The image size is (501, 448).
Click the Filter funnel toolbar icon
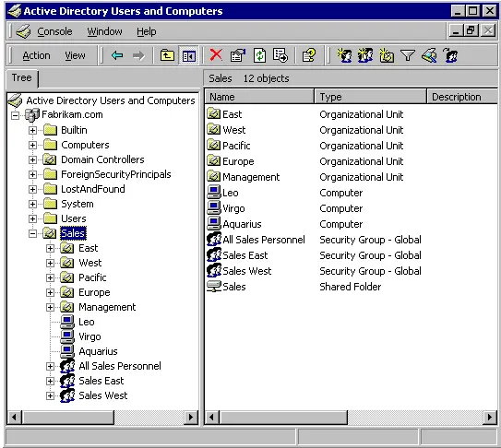coord(408,56)
